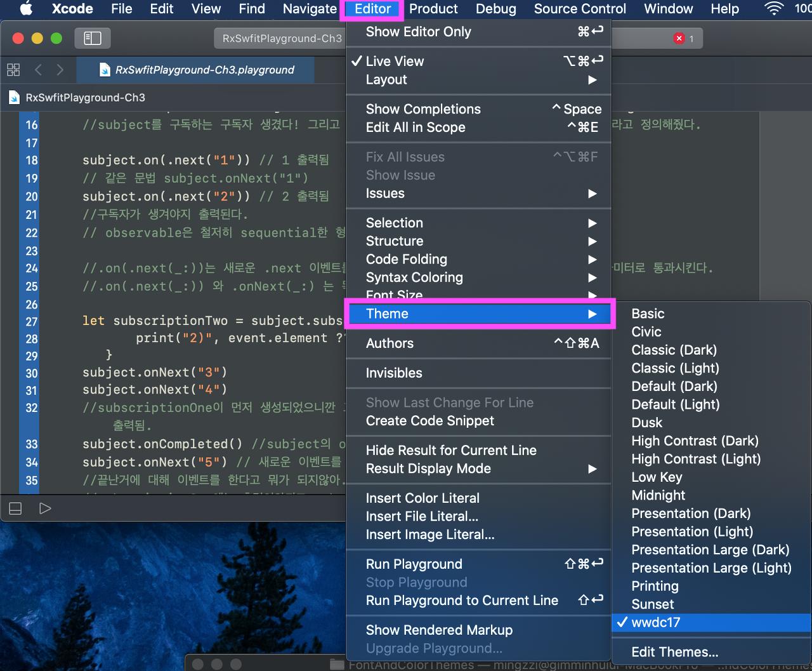Click the playground file icon in jump bar
This screenshot has height=671, width=812.
pyautogui.click(x=14, y=98)
